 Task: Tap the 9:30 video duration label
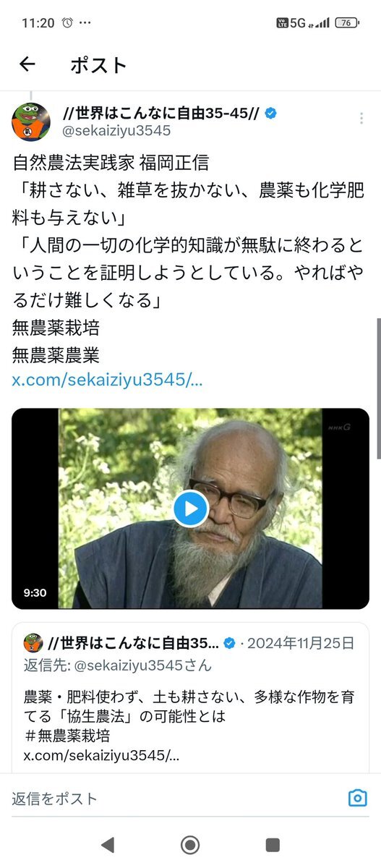click(x=35, y=592)
